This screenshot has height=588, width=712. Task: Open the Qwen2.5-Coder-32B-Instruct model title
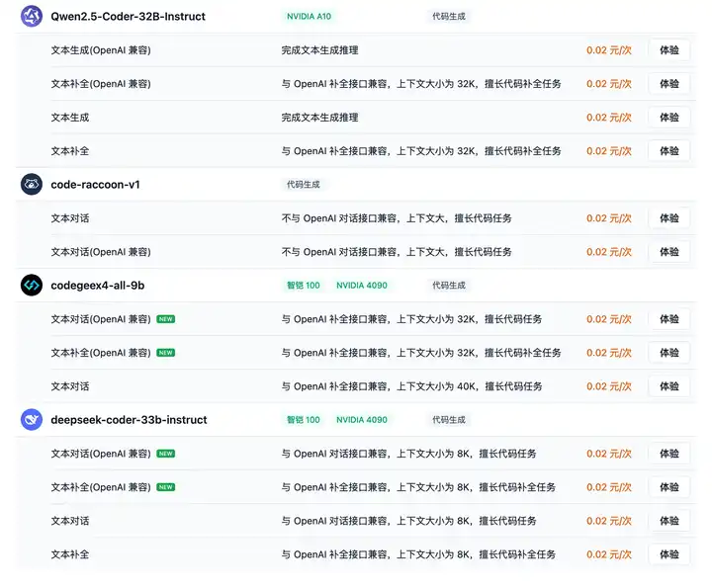click(x=128, y=17)
